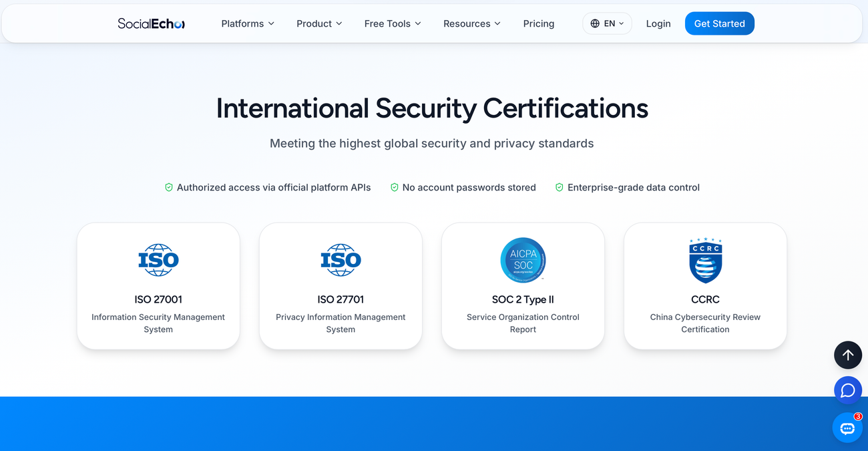Expand the Product chevron arrow
Viewport: 868px width, 451px height.
(339, 23)
